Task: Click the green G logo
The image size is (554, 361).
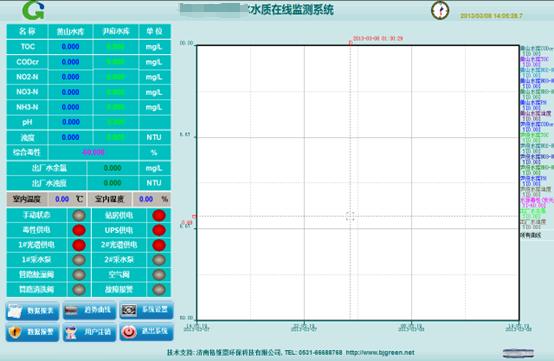Action: 34,10
